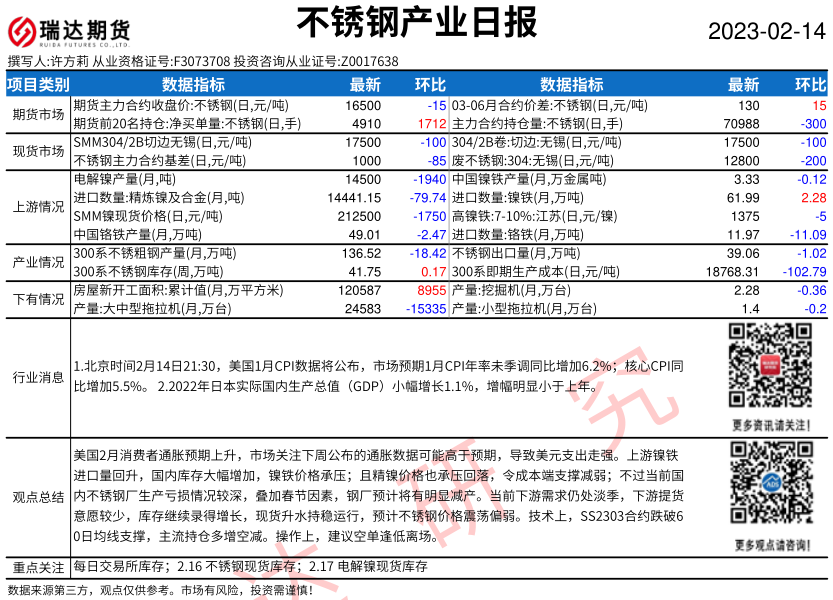
Task: Select the 产业情况 section label
Action: pos(38,261)
